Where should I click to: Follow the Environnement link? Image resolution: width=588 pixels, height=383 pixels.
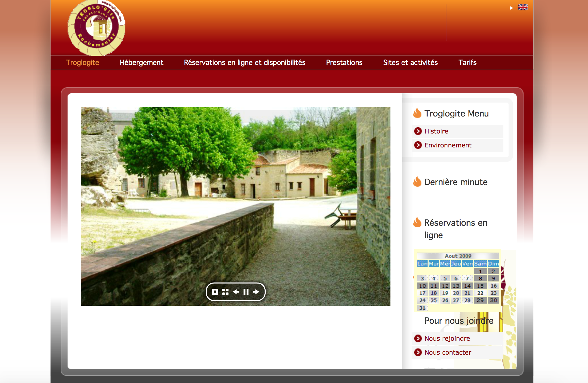click(448, 145)
